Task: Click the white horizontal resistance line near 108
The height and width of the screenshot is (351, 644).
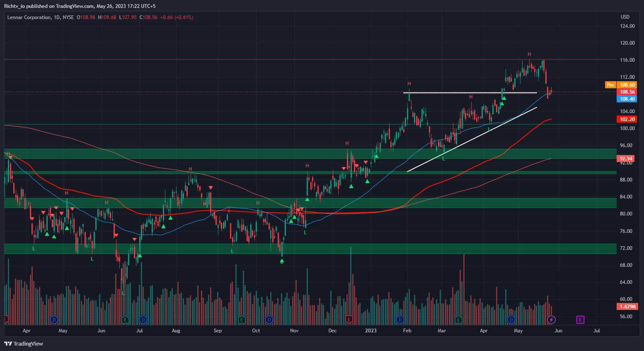Action: point(470,92)
